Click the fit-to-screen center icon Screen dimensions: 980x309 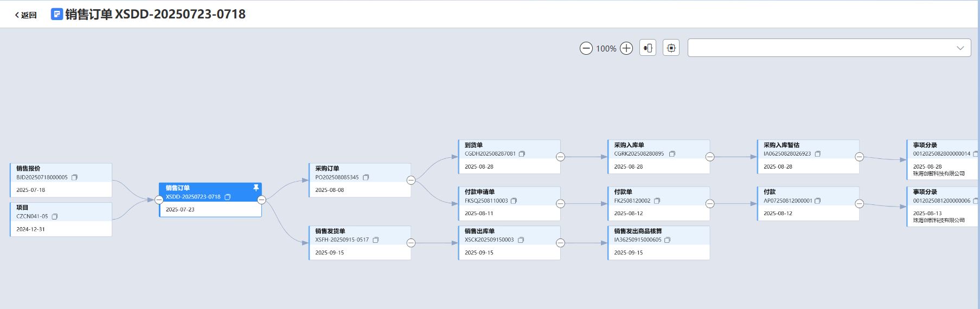click(671, 48)
